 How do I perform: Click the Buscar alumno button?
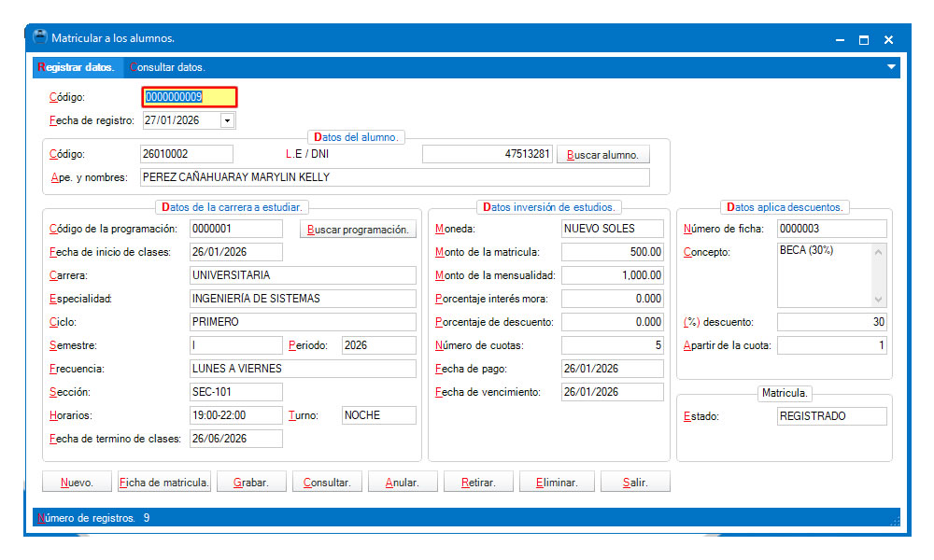602,155
